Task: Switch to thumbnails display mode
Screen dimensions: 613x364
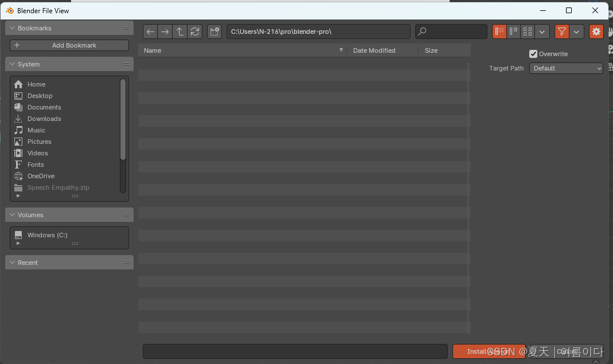Action: pos(528,32)
